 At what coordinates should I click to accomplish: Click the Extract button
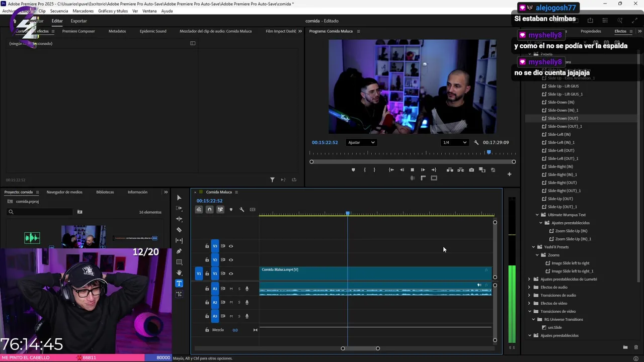(x=460, y=170)
